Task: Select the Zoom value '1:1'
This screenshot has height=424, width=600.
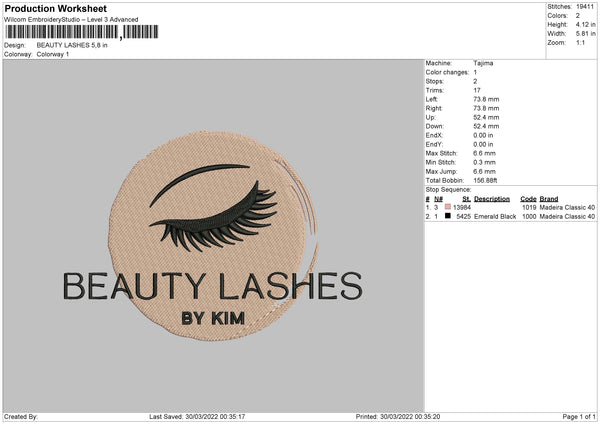Action: click(580, 43)
